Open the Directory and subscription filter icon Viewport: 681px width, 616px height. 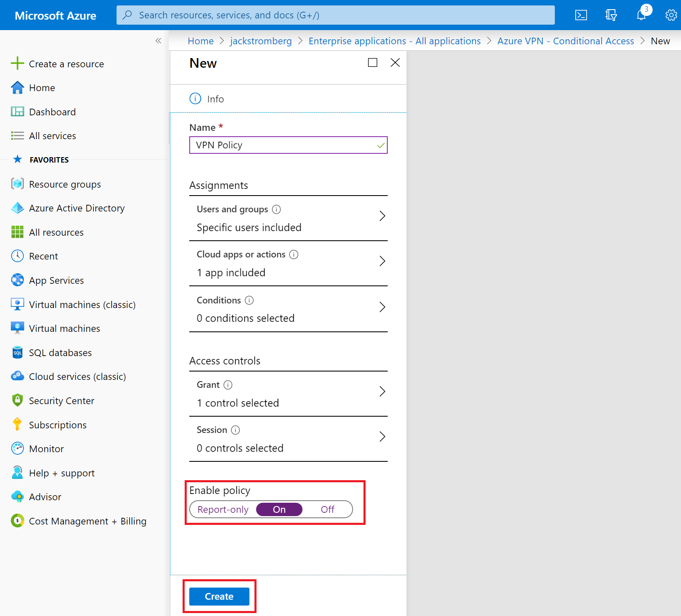tap(611, 15)
